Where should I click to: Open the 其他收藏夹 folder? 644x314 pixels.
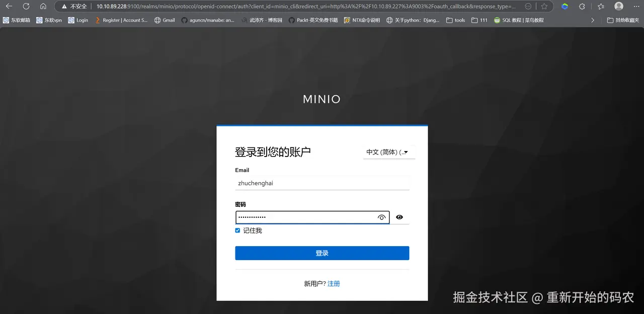[623, 20]
